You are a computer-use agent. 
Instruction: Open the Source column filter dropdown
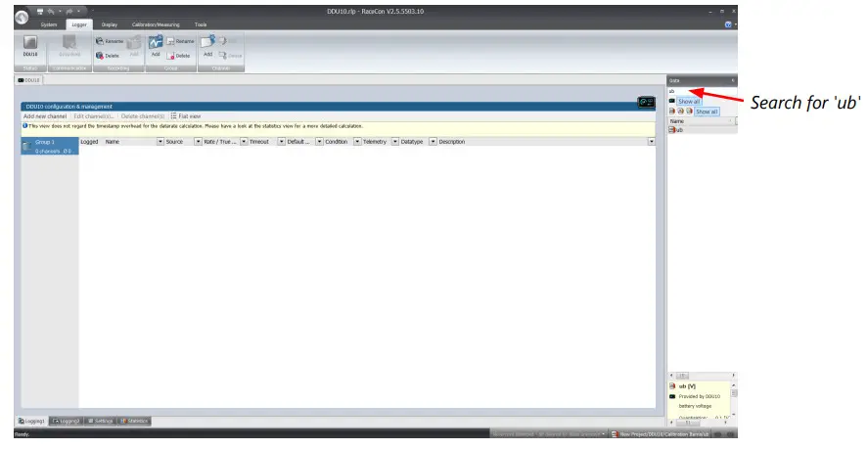coord(198,142)
